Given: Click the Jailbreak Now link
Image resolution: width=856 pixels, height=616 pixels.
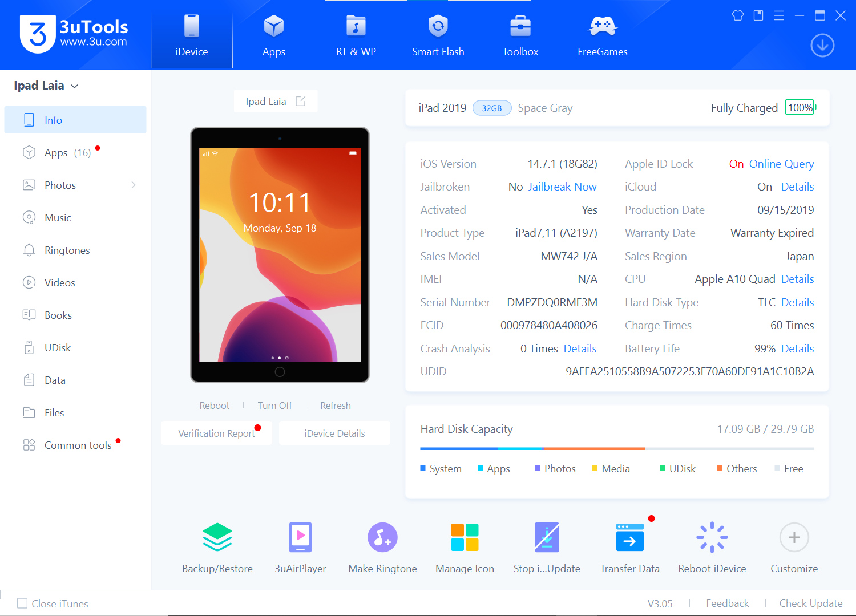Looking at the screenshot, I should 562,187.
